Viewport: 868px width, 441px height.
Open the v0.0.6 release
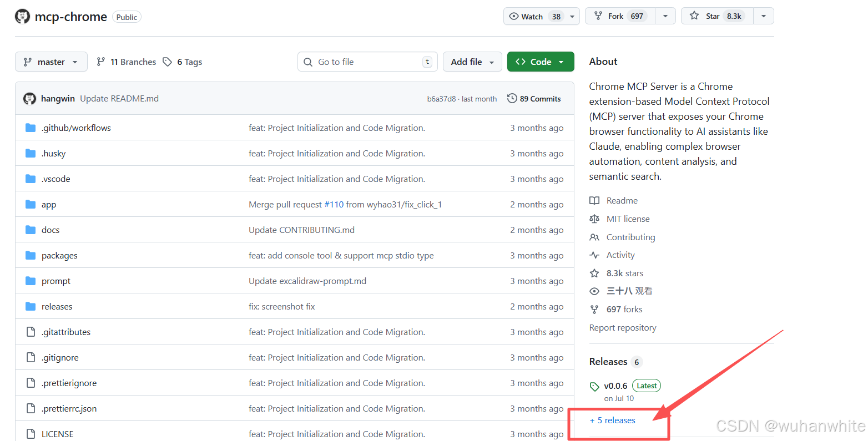pos(615,386)
